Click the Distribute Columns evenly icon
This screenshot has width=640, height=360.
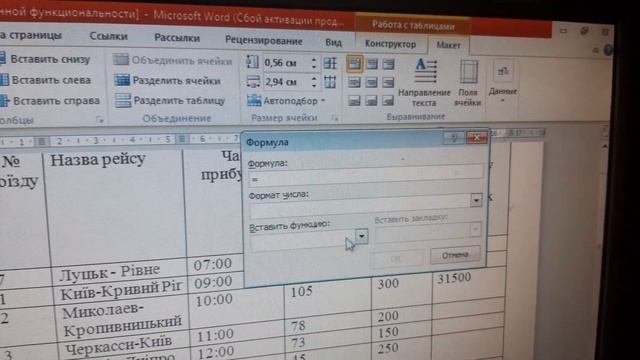(330, 82)
